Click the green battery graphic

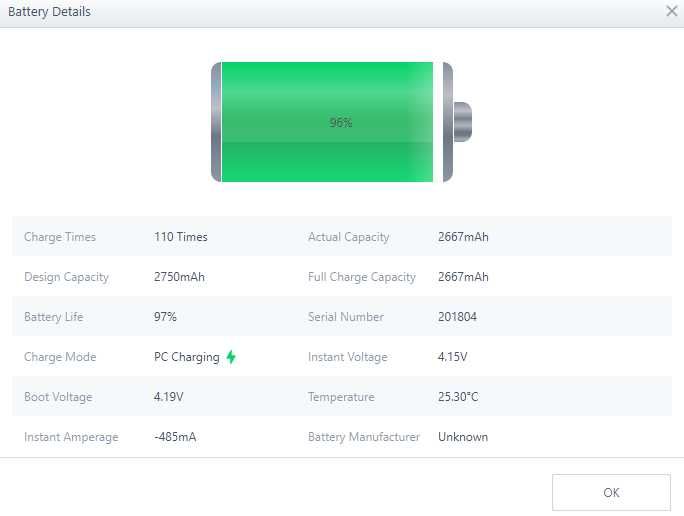pos(341,122)
